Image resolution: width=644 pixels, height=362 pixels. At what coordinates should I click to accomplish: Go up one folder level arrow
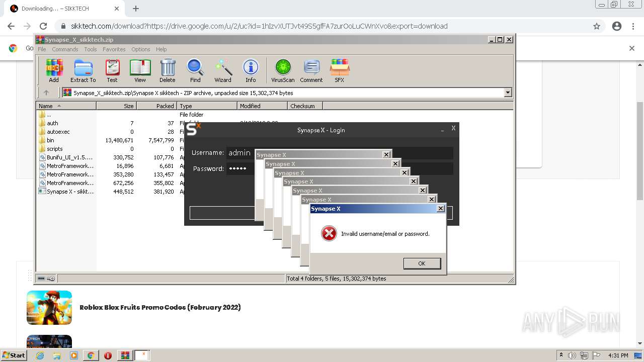tap(46, 93)
